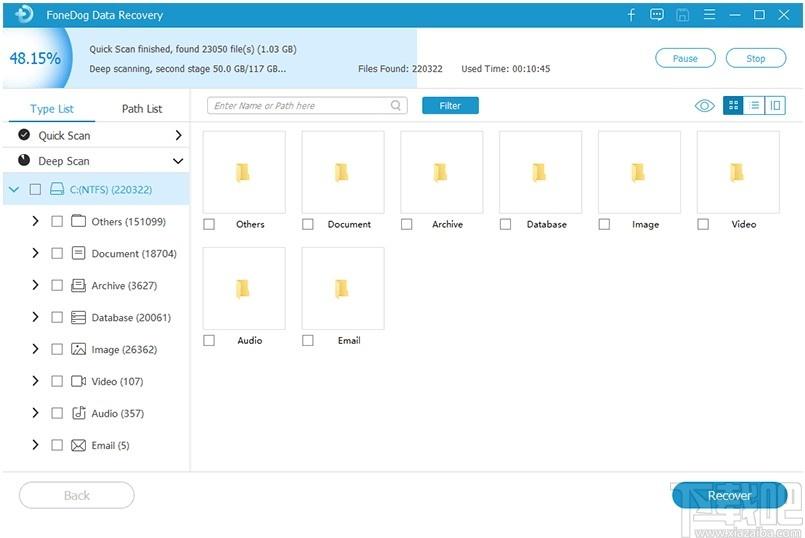The height and width of the screenshot is (538, 805).
Task: Click the C: drive icon in the tree
Action: 57,189
